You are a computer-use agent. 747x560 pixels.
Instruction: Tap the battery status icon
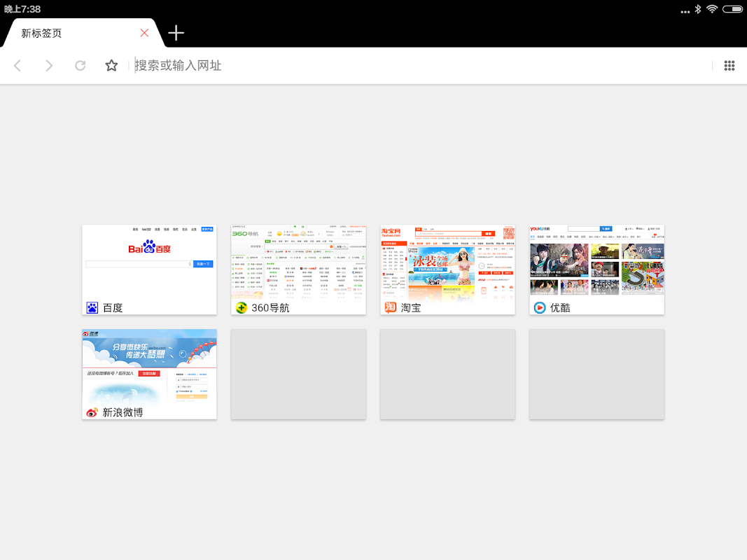[x=732, y=9]
